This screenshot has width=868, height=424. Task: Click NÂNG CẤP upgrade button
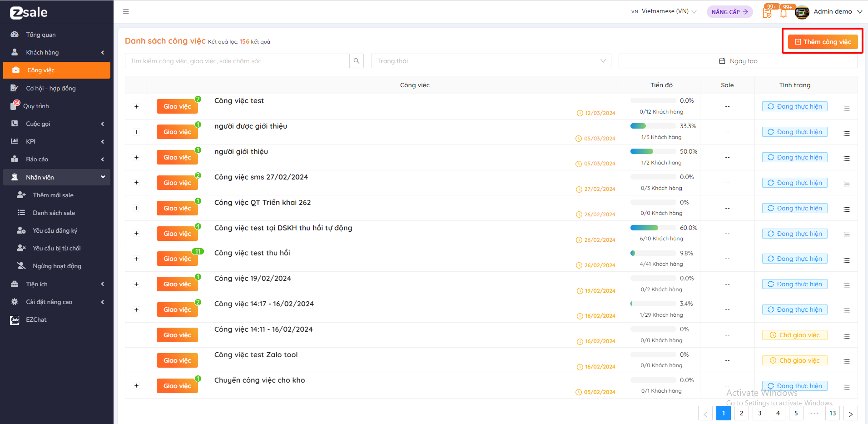pos(729,12)
